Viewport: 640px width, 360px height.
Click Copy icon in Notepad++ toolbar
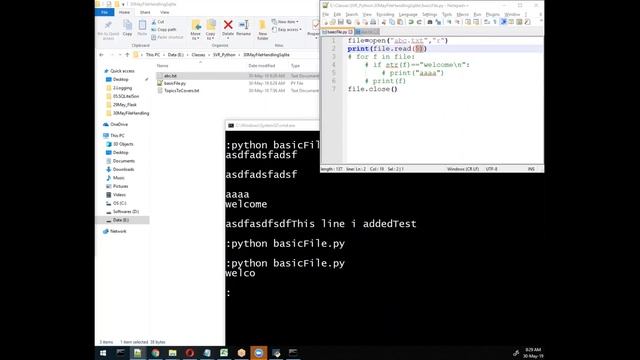tap(392, 22)
